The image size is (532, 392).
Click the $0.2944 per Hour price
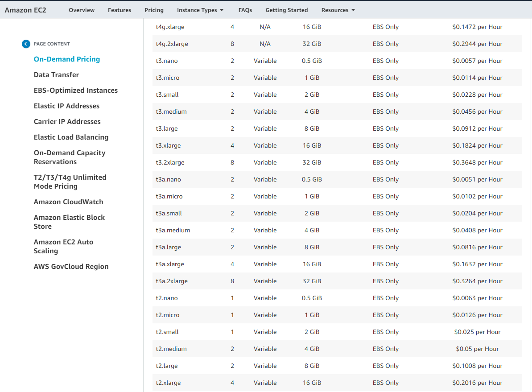pyautogui.click(x=478, y=44)
